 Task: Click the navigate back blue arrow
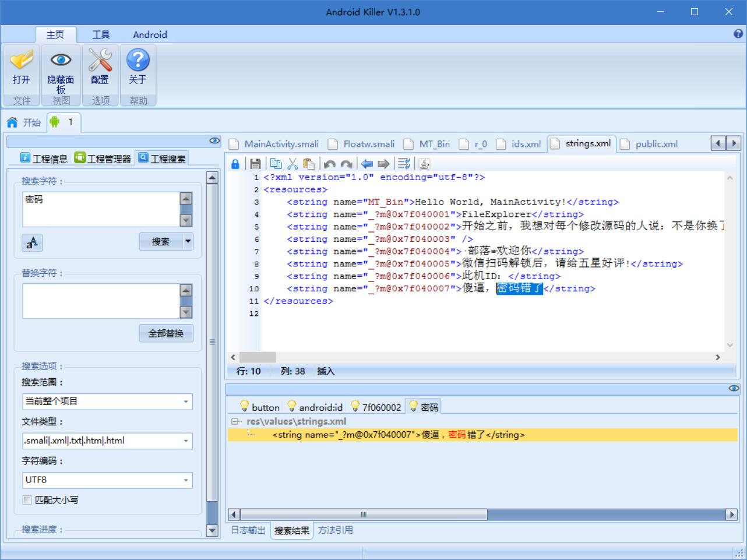pyautogui.click(x=367, y=164)
